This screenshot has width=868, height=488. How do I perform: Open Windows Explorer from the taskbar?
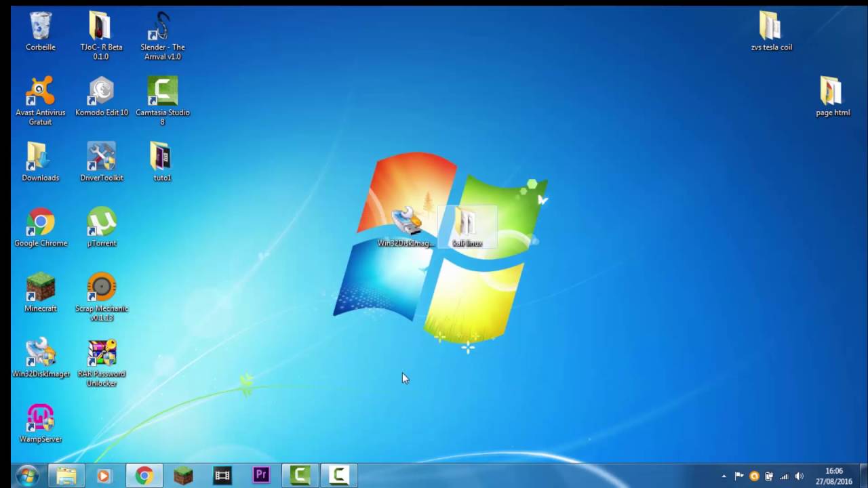tap(66, 476)
